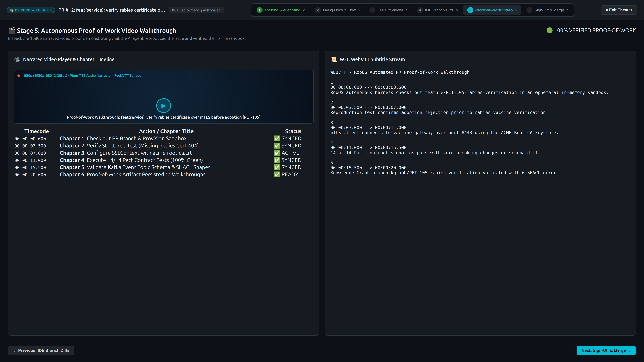Click the Exit Theater button

click(x=619, y=10)
